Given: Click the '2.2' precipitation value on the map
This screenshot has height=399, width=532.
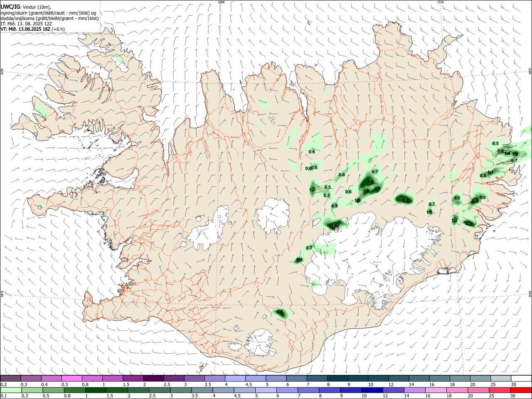Looking at the screenshot, I should 406,200.
